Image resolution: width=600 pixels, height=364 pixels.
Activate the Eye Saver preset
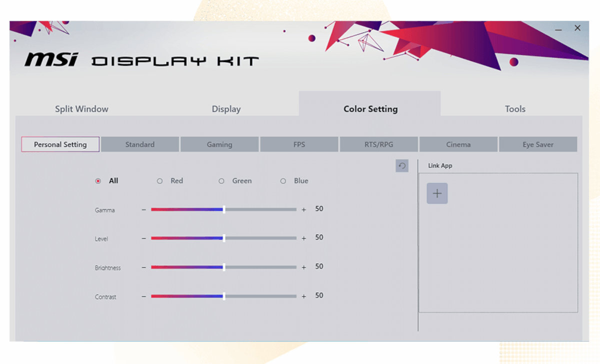tap(538, 144)
